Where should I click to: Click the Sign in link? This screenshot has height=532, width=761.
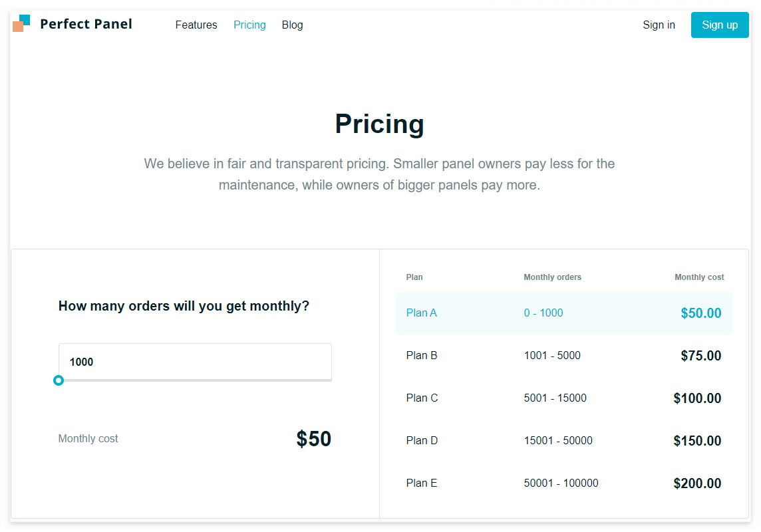pos(659,25)
